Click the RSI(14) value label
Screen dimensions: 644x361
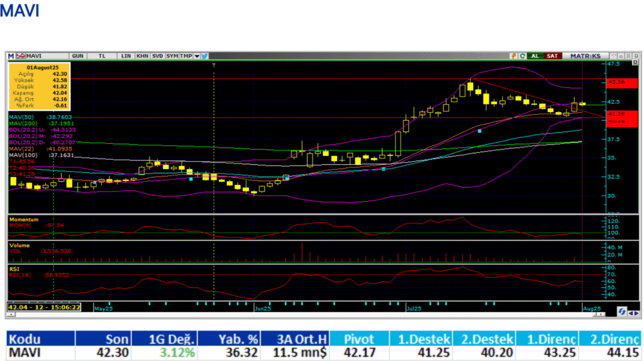coord(39,275)
